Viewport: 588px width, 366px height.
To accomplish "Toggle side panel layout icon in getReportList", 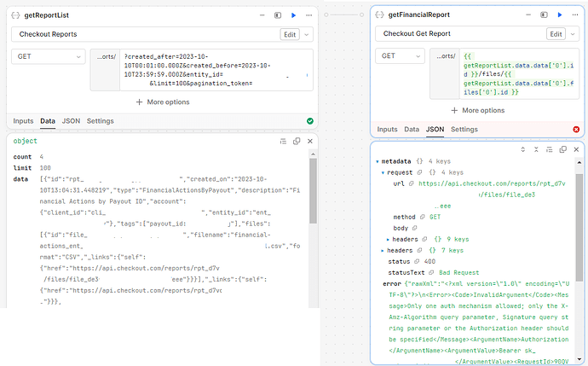I will [278, 15].
